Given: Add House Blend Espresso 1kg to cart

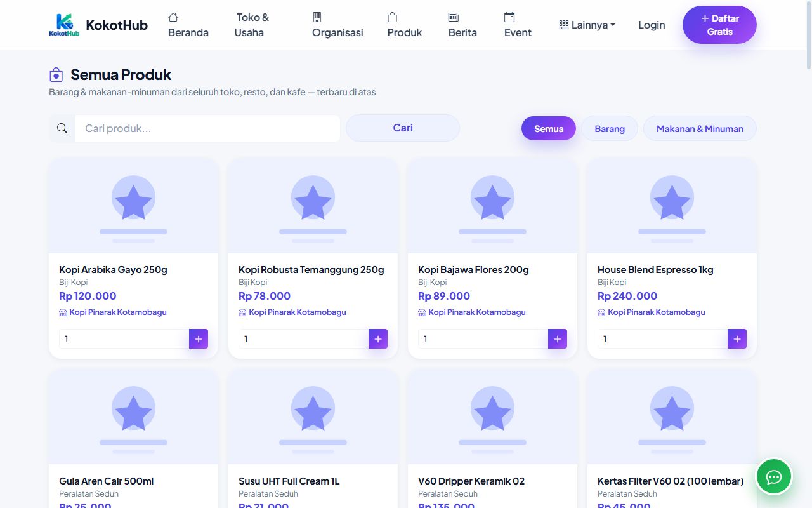Looking at the screenshot, I should [737, 339].
